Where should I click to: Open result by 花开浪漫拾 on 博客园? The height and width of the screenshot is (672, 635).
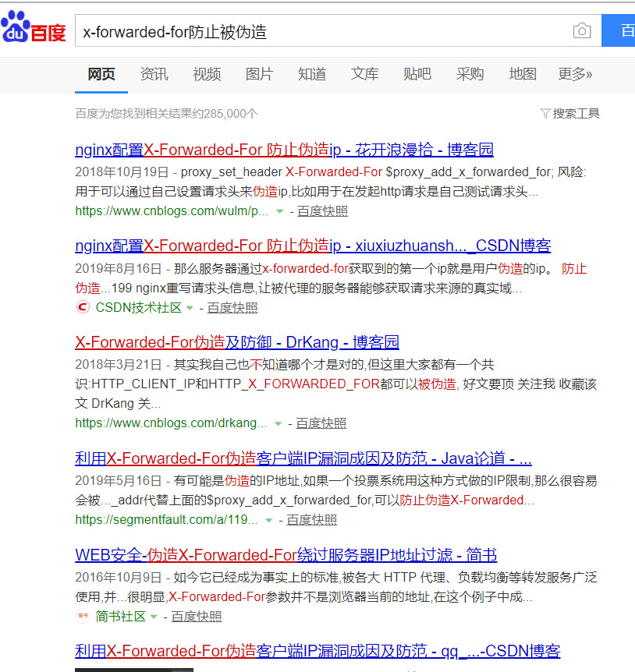(284, 150)
